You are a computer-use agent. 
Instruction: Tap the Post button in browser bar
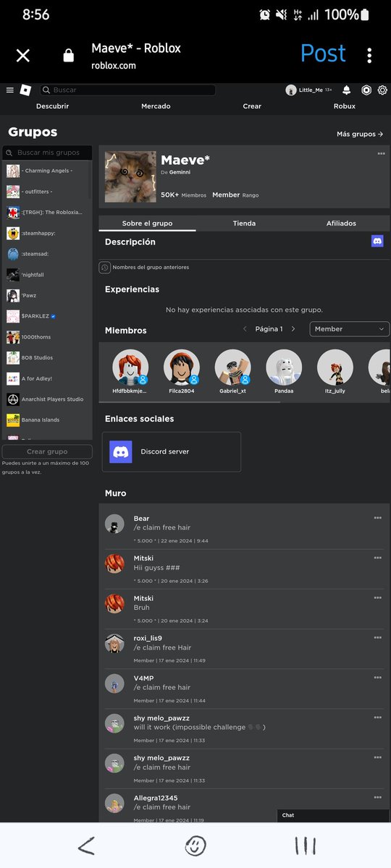(x=323, y=54)
